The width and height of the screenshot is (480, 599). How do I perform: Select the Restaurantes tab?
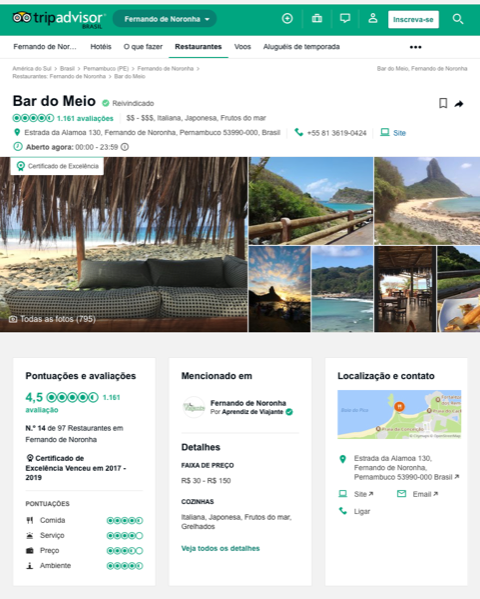pyautogui.click(x=198, y=47)
